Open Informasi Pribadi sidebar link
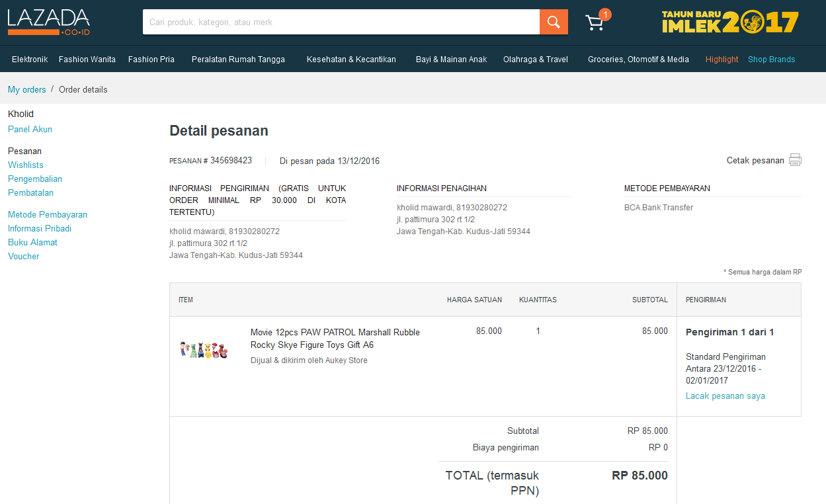826x504 pixels. click(x=40, y=228)
